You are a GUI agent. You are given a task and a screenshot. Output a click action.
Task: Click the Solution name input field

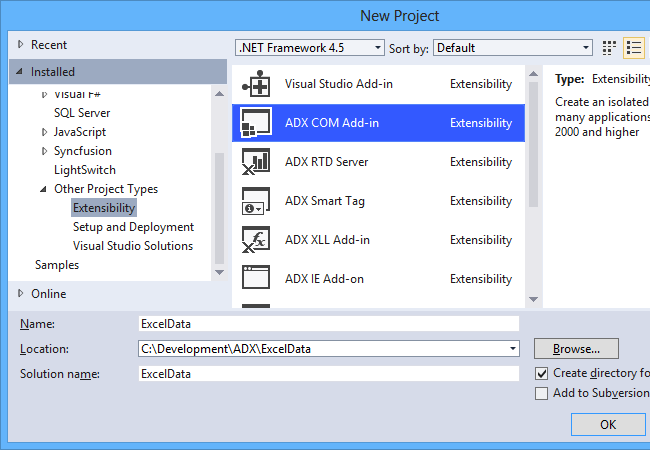point(329,374)
